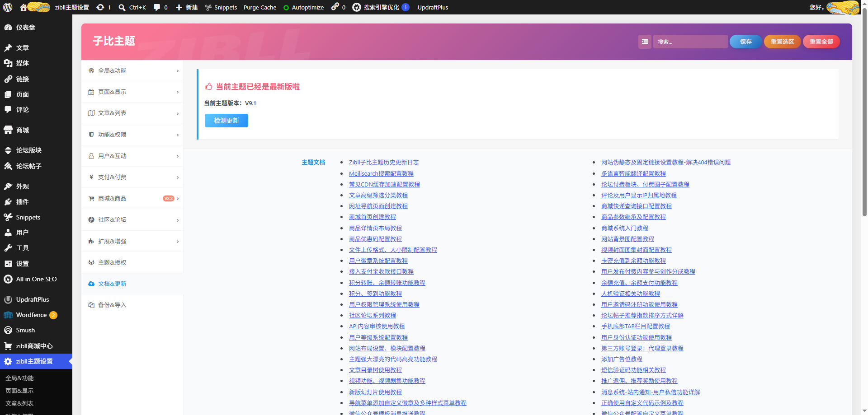Open the 备份&导入 tab
Screen dimensions: 868x415
[132, 305]
